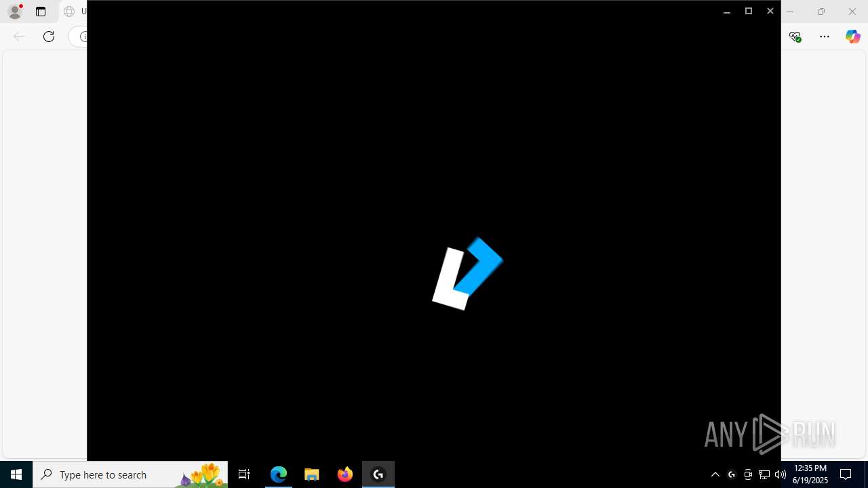Open the Edge tab actions menu
The image size is (868, 488).
pyautogui.click(x=41, y=12)
